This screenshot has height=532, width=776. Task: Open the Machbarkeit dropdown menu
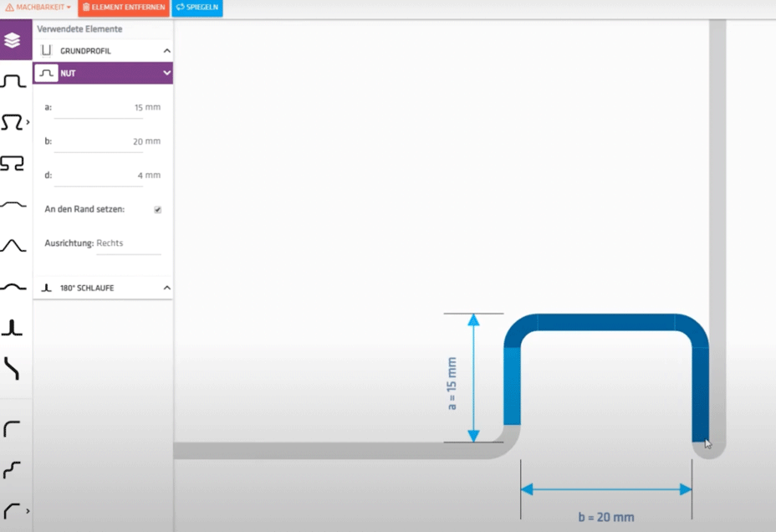click(38, 8)
